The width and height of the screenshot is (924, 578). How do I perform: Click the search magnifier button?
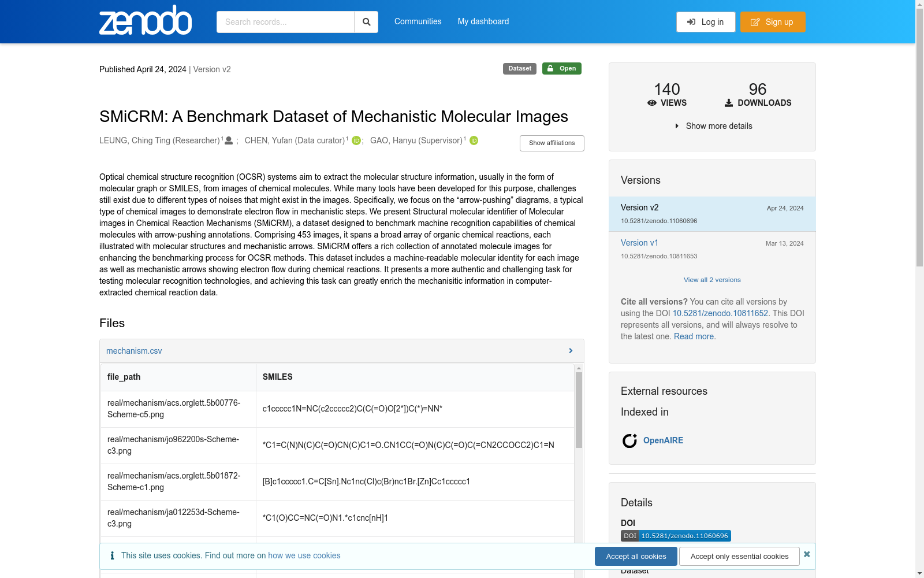[x=366, y=22]
